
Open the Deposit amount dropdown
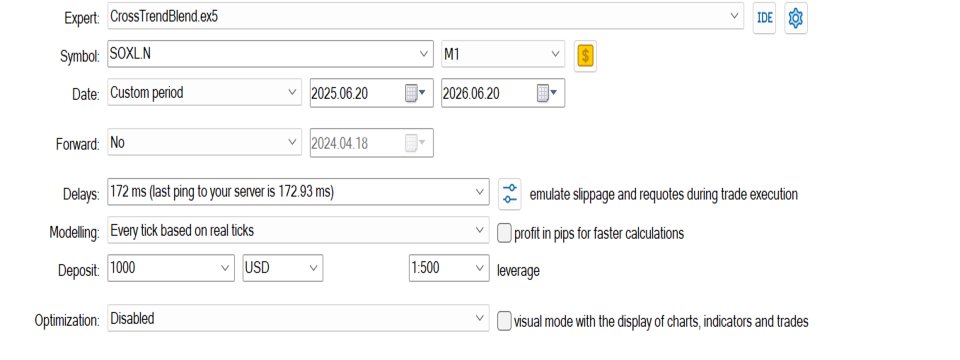click(x=171, y=268)
